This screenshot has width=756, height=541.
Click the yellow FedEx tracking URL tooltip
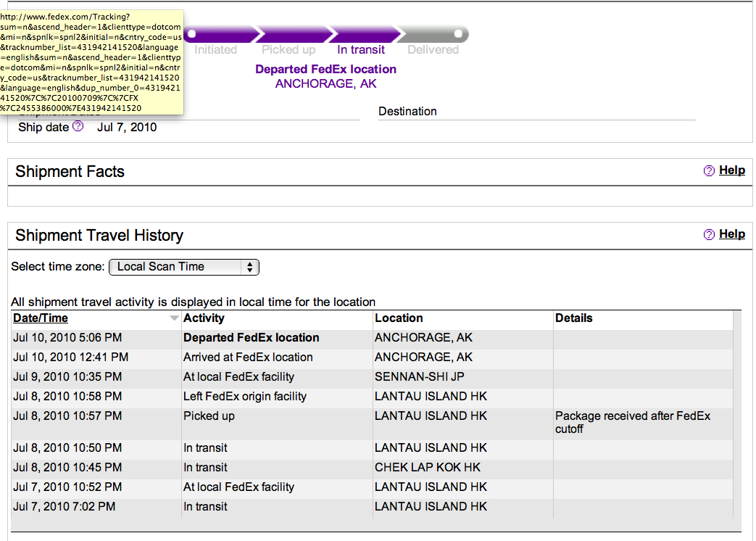[x=91, y=62]
